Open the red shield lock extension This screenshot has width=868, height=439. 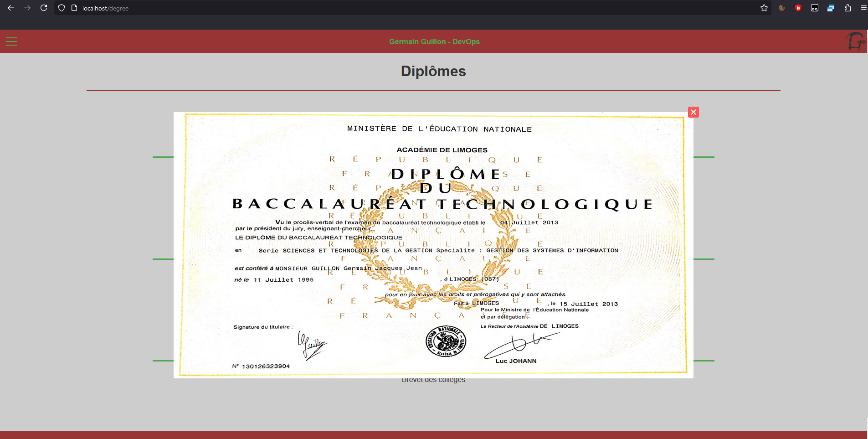[798, 8]
